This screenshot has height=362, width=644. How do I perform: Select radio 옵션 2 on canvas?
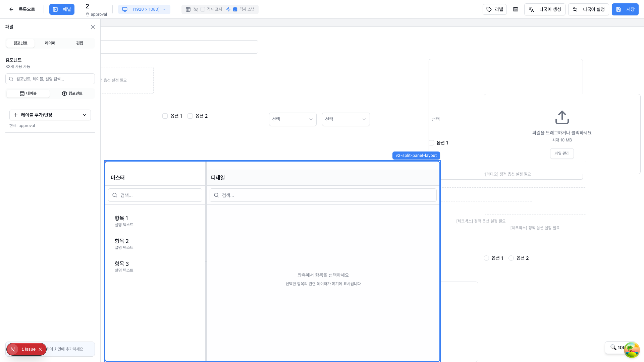pyautogui.click(x=511, y=258)
